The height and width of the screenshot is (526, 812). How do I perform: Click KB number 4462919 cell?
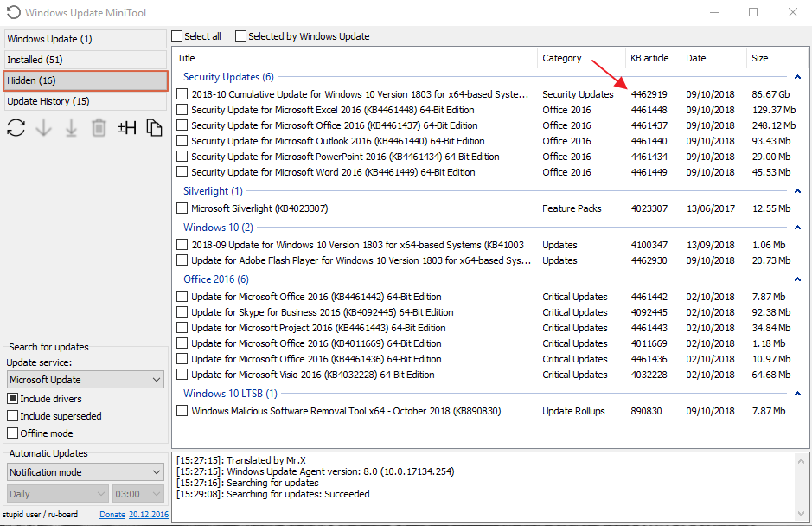click(x=649, y=94)
